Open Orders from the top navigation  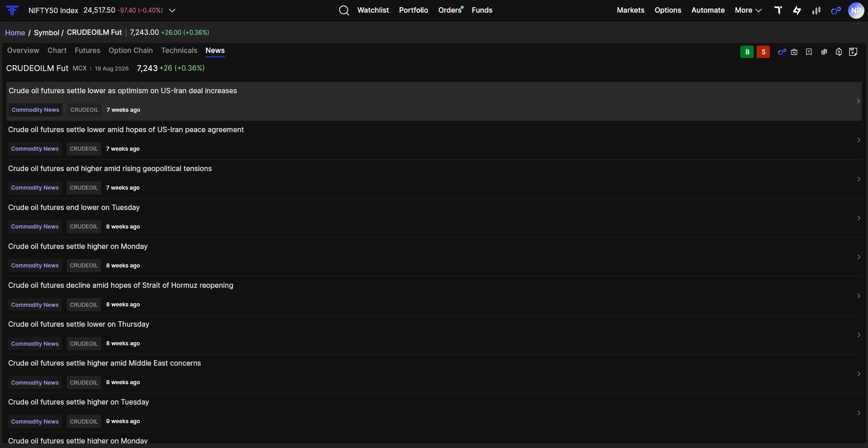pos(450,10)
